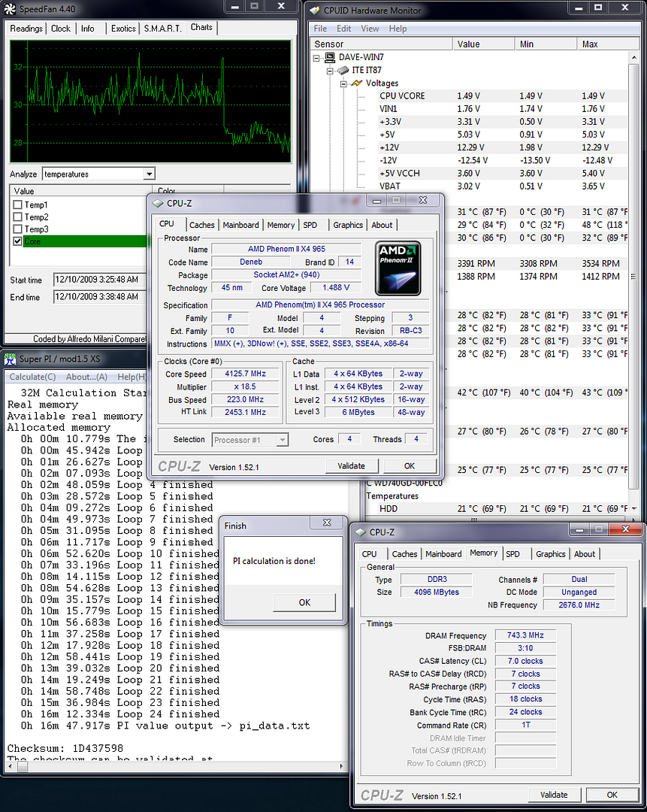Click the Checksum: 1D437598 line
The height and width of the screenshot is (812, 647).
(65, 748)
